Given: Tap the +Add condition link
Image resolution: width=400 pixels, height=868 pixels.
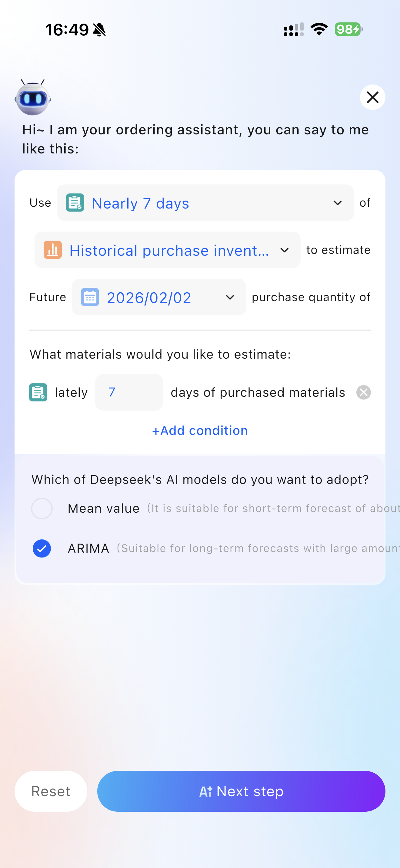Looking at the screenshot, I should [200, 430].
